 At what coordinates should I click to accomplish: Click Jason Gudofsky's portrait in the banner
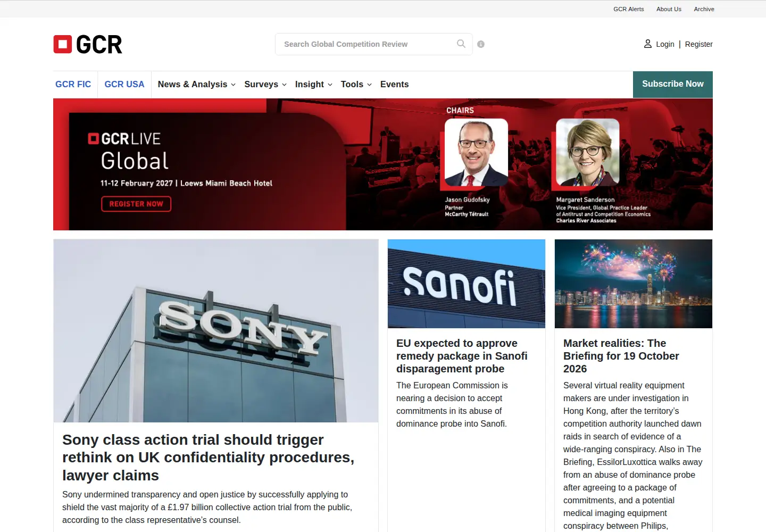[476, 153]
